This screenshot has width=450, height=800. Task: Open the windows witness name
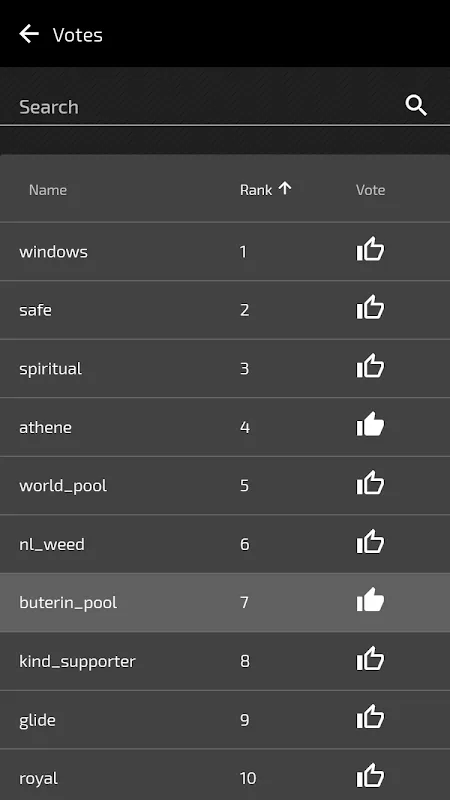(x=54, y=252)
